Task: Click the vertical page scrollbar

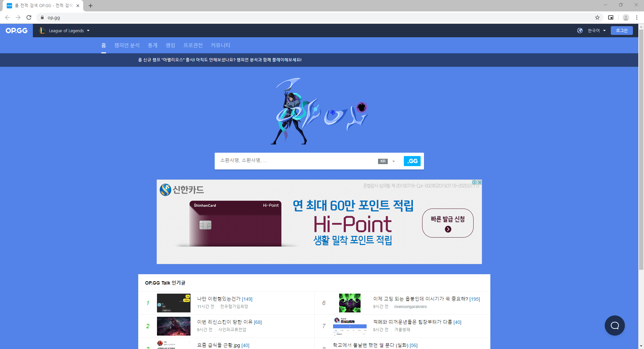Action: click(x=641, y=150)
